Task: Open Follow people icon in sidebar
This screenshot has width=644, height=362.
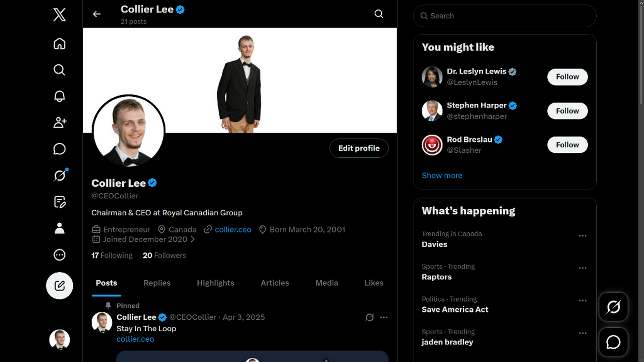Action: [59, 123]
